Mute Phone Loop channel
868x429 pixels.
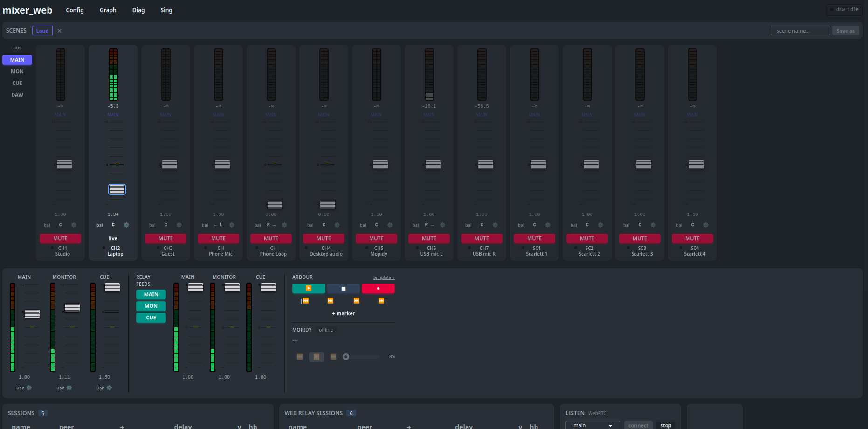point(271,238)
